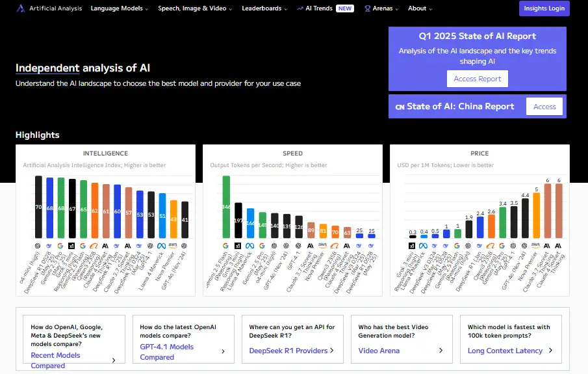Click the xAI logo in the Intelligence chart

[71, 246]
